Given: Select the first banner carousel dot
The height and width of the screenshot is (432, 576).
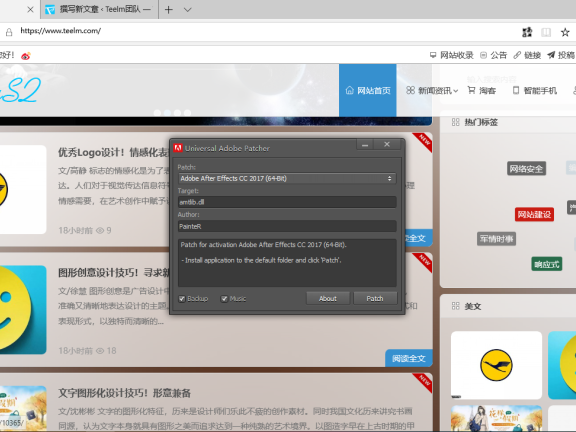Looking at the screenshot, I should pos(157,113).
